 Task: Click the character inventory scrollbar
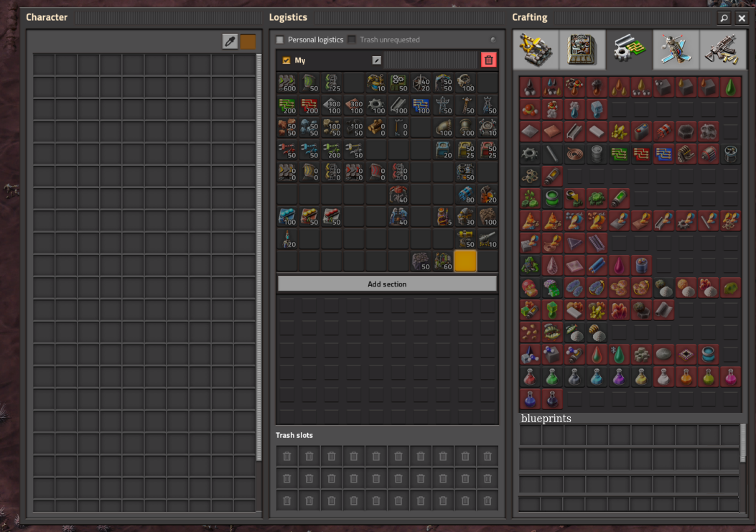pos(259,257)
